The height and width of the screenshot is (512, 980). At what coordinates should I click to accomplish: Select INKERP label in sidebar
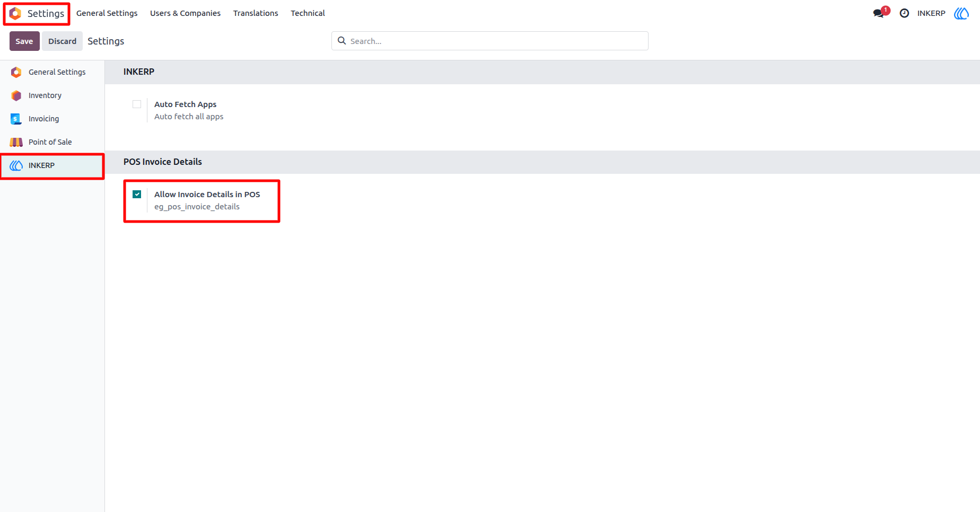pyautogui.click(x=41, y=165)
